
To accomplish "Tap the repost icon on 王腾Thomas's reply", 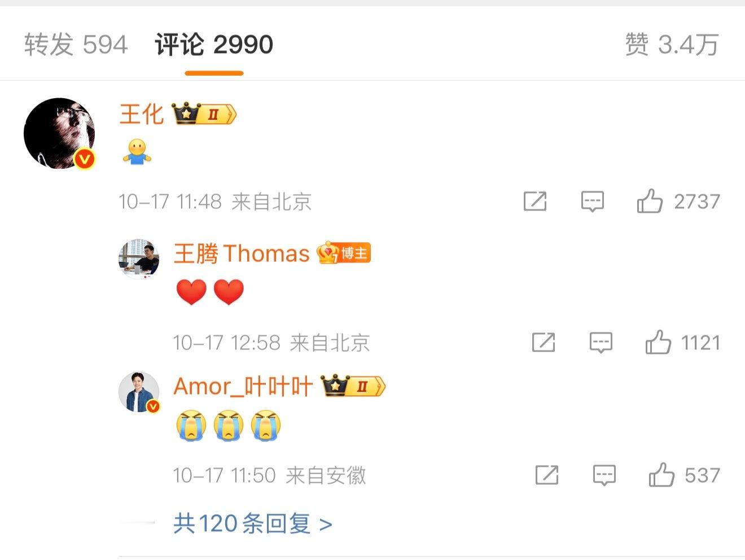I will click(x=544, y=342).
